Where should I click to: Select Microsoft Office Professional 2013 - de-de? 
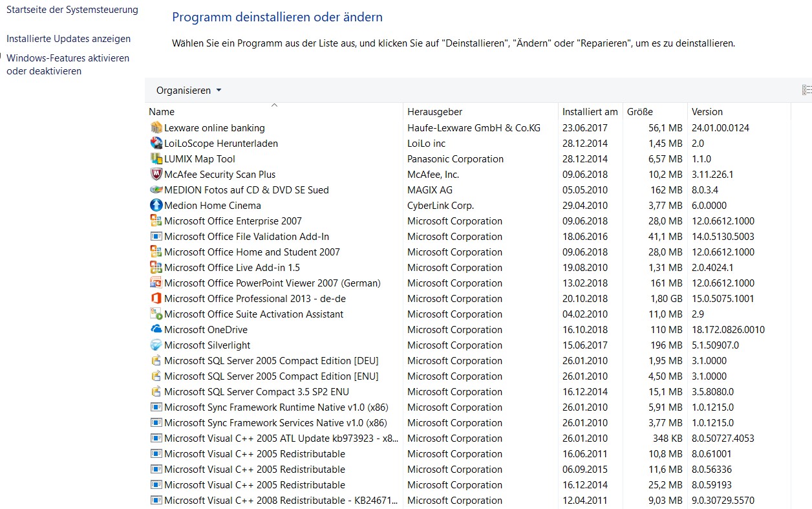coord(254,299)
